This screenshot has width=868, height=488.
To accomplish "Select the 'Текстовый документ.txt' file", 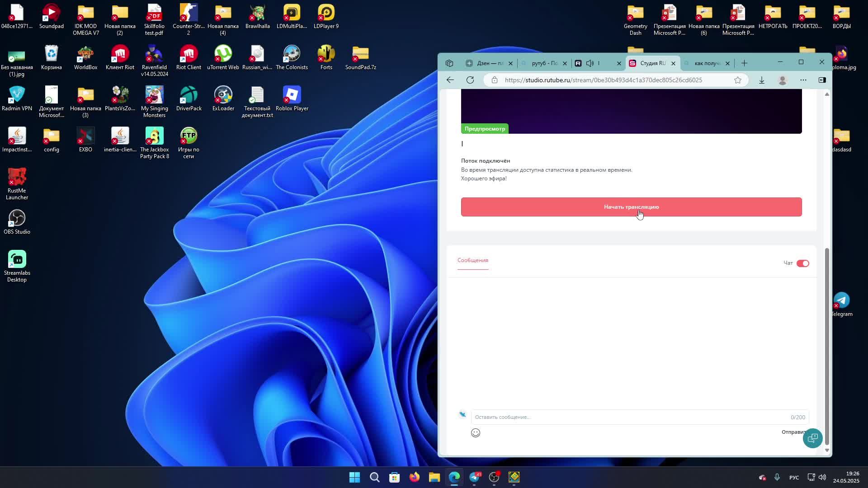I will pos(257,102).
